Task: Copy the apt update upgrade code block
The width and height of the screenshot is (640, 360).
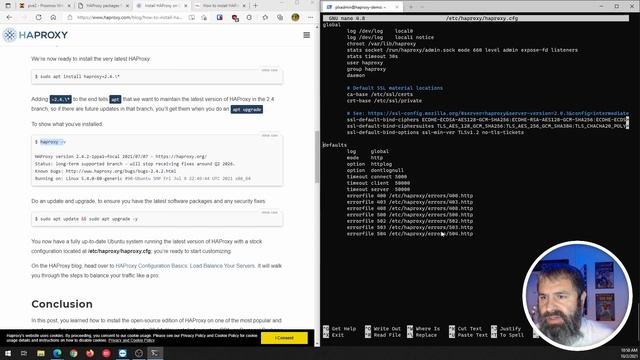Action: coord(269,213)
